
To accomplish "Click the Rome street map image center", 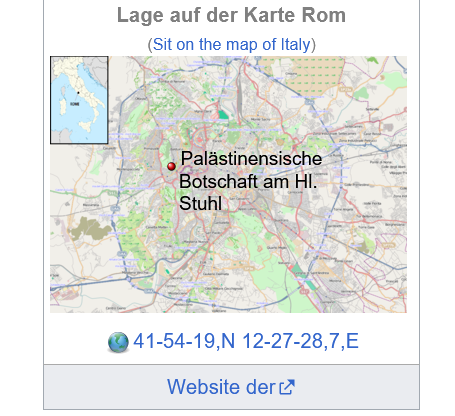I will (x=228, y=184).
